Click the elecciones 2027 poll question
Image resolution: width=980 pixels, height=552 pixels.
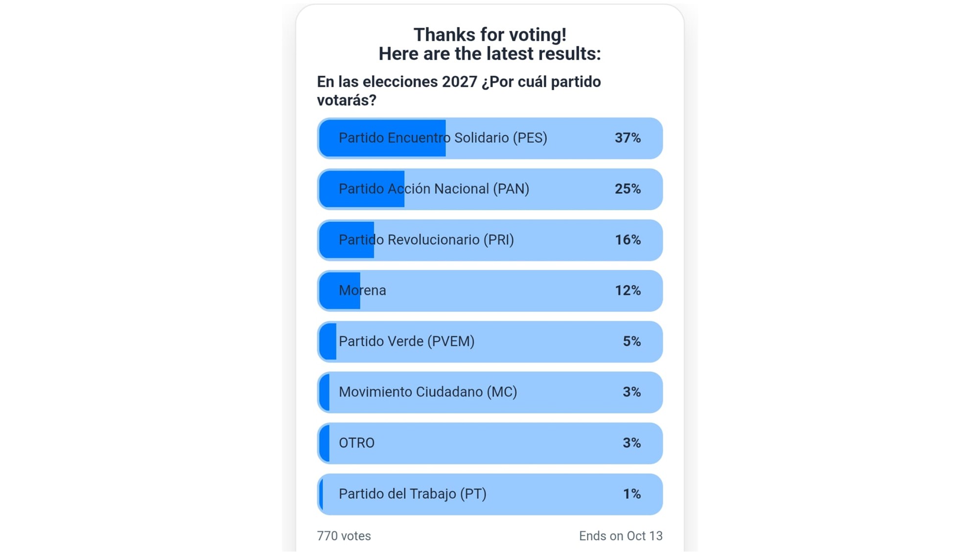coord(458,91)
